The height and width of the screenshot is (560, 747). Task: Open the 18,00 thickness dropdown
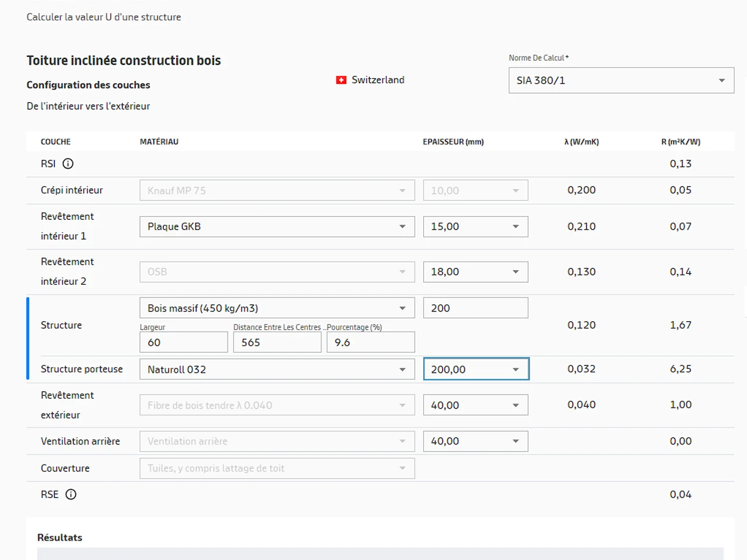point(475,272)
